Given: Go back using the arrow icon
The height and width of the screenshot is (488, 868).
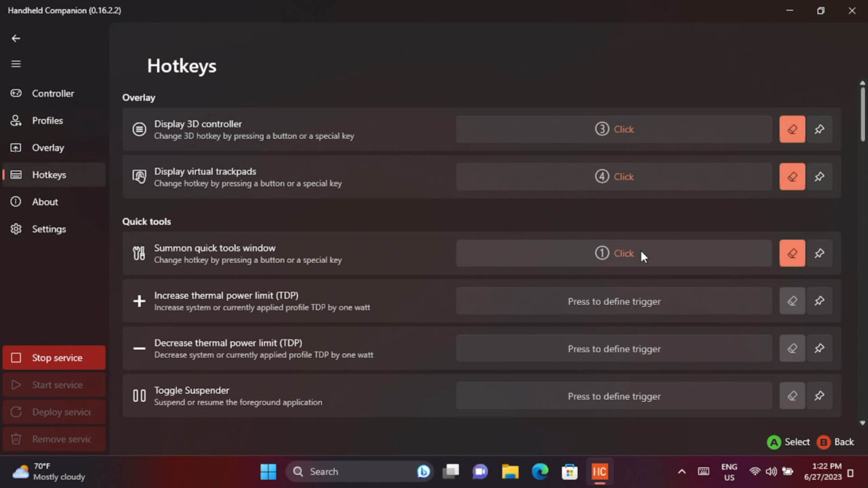Looking at the screenshot, I should [16, 38].
